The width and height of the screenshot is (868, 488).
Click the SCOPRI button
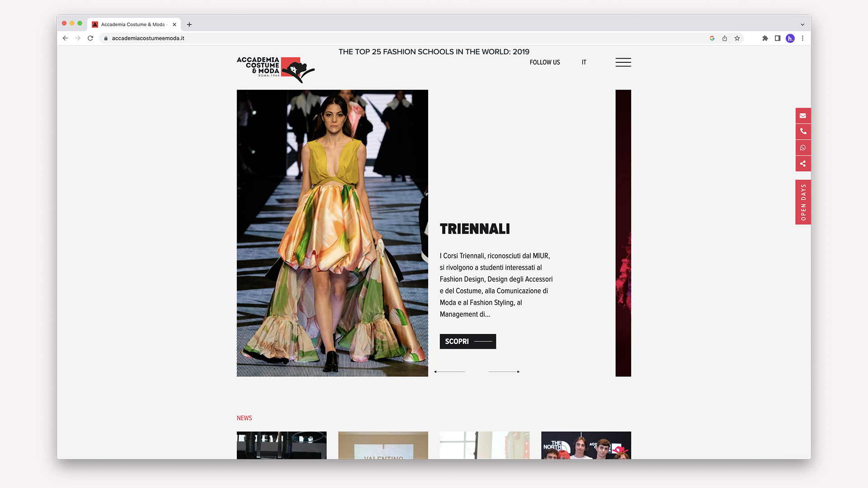click(467, 342)
